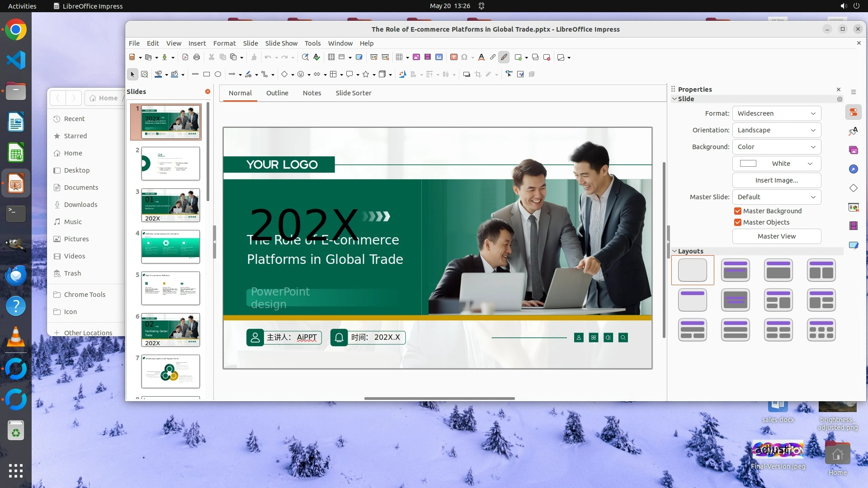Screen dimensions: 868x488
Task: Open the Format dropdown showing Widescreen
Action: pos(776,113)
